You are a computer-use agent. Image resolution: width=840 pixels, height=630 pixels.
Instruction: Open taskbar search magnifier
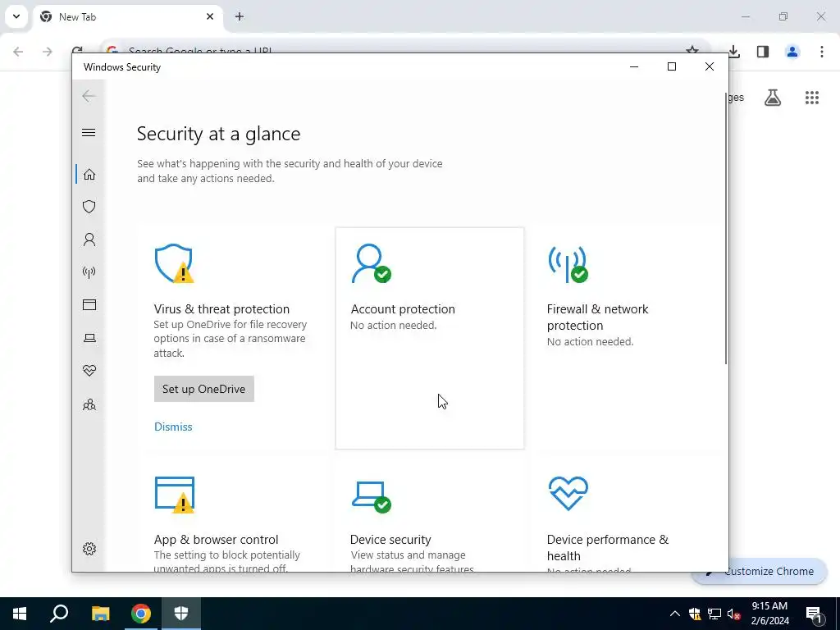59,614
